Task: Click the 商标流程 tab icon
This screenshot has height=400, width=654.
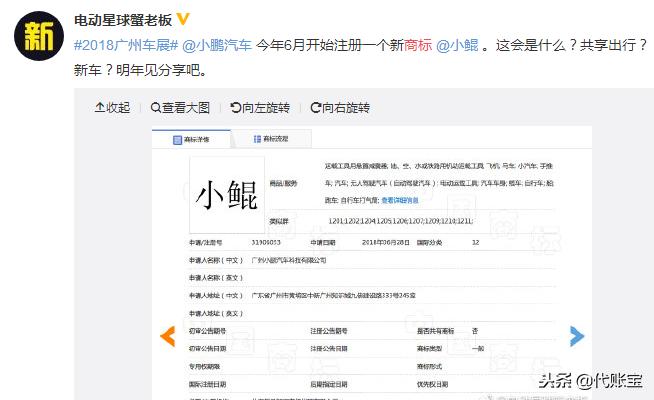Action: [257, 139]
